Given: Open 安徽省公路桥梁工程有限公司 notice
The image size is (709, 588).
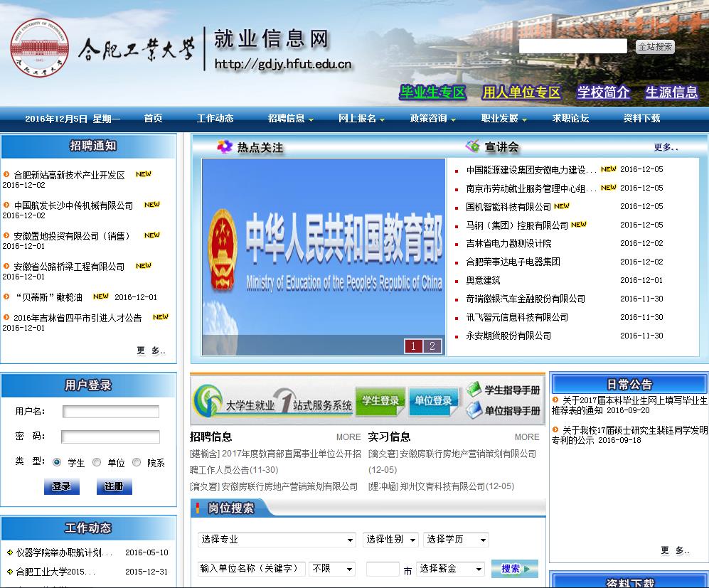Looking at the screenshot, I should [69, 267].
